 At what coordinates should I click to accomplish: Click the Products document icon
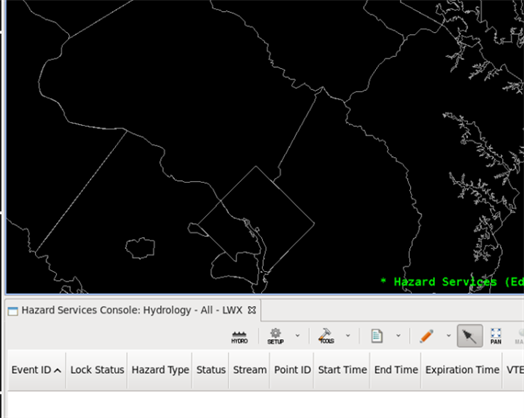(377, 336)
